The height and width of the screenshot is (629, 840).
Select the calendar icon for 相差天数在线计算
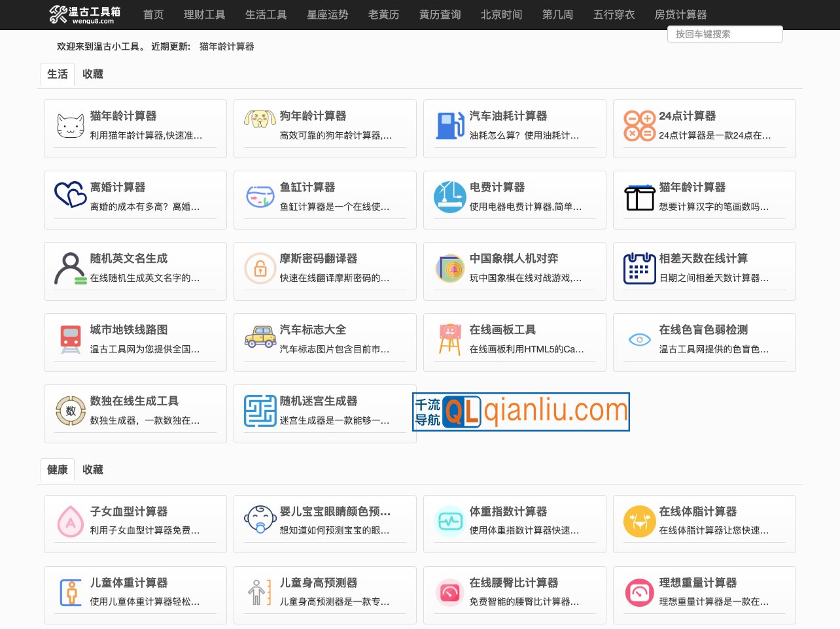(639, 267)
